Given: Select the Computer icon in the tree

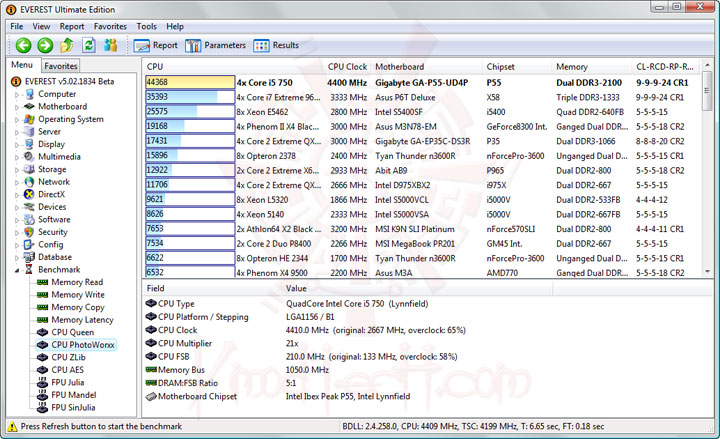Looking at the screenshot, I should (x=29, y=94).
